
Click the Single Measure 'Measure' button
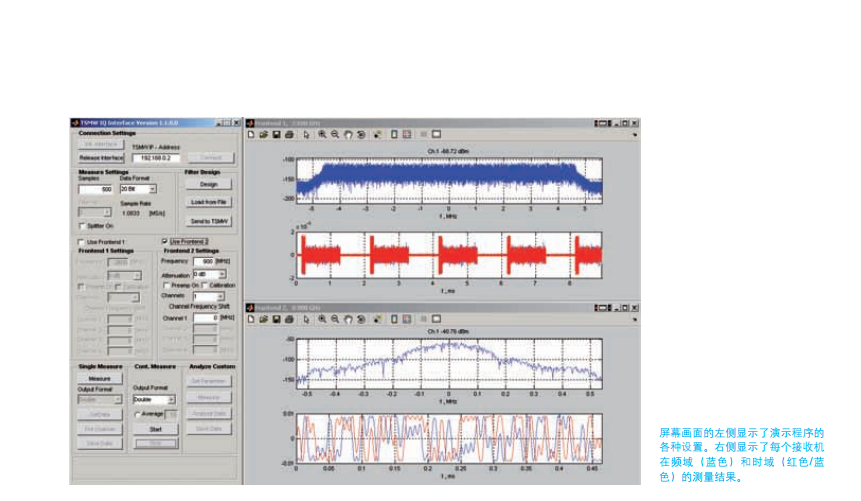point(99,378)
